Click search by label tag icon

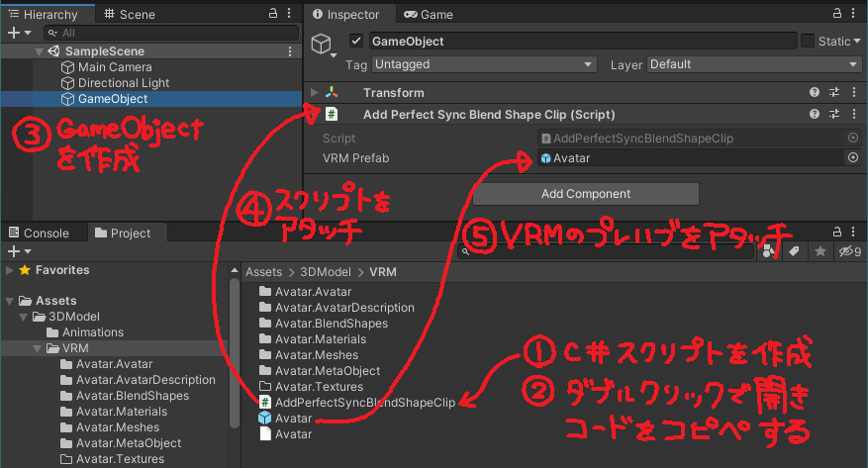point(793,252)
